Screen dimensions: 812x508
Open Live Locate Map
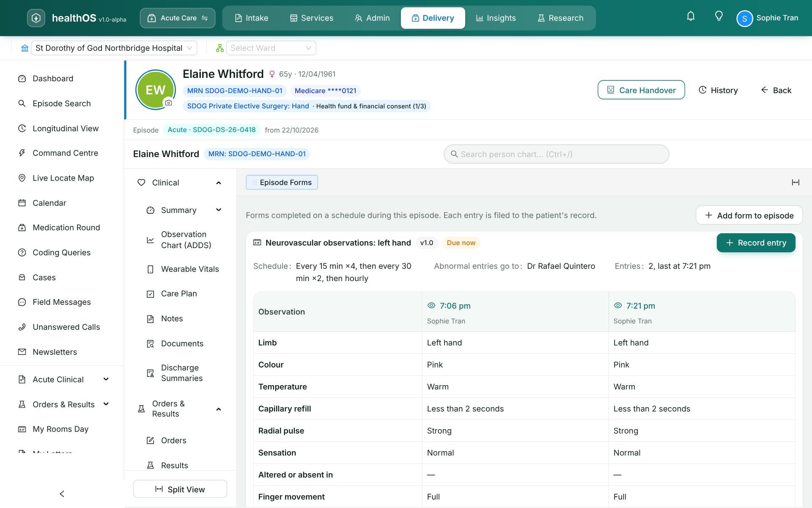pyautogui.click(x=62, y=178)
